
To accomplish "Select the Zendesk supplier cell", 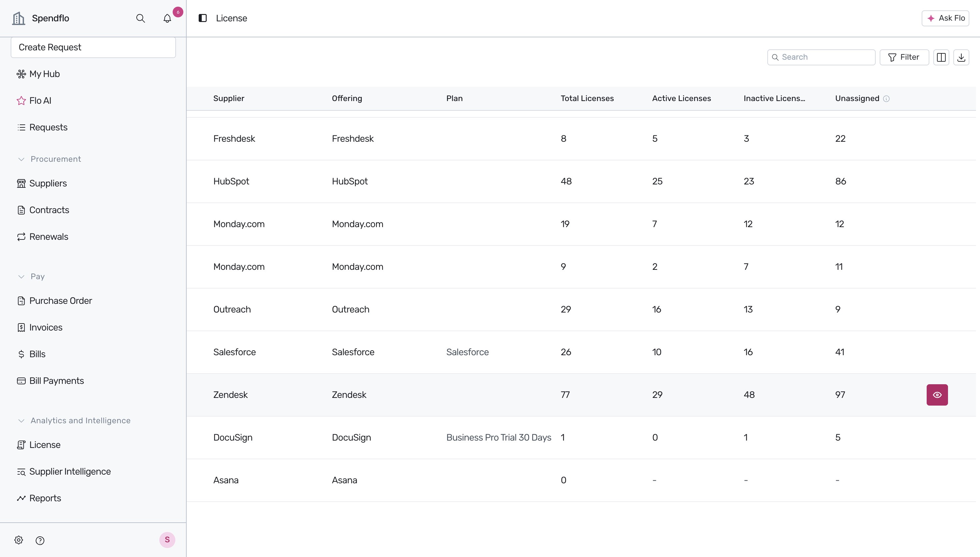I will click(x=230, y=395).
